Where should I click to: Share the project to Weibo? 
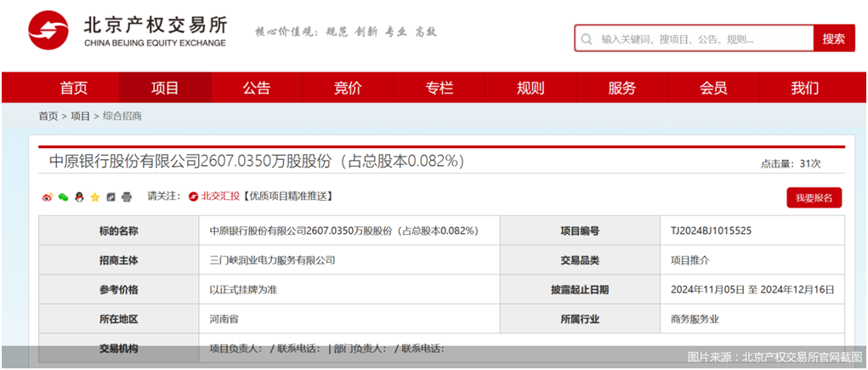click(48, 196)
